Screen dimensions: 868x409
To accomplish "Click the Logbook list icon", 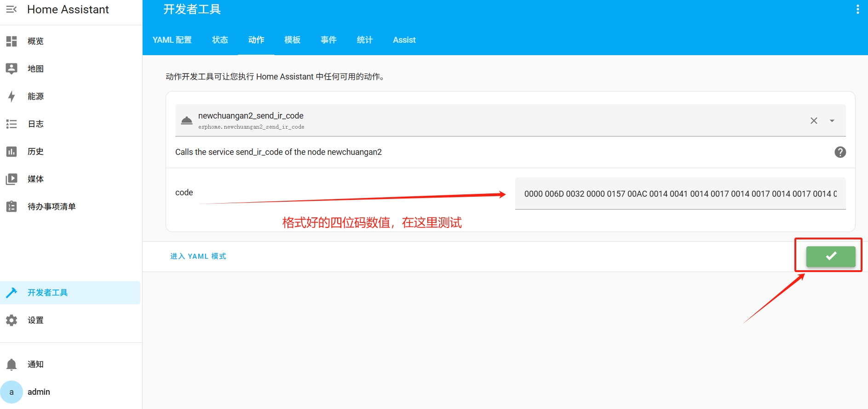I will click(11, 124).
